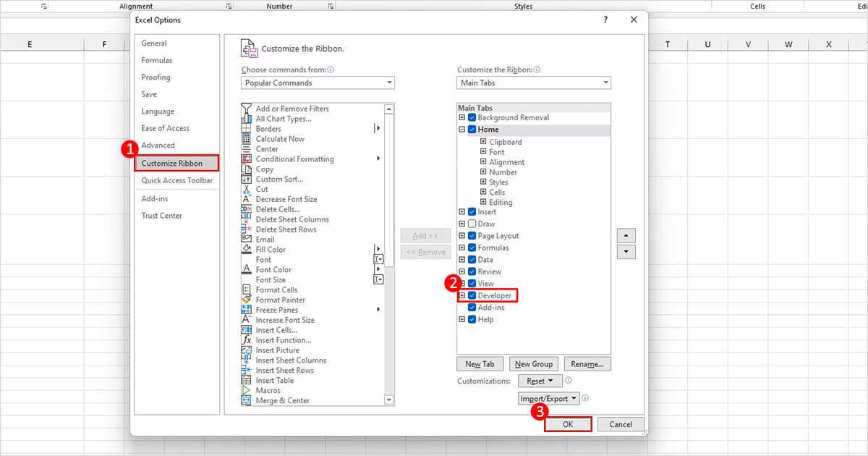Image resolution: width=868 pixels, height=456 pixels.
Task: Select the Fill Color command
Action: pyautogui.click(x=271, y=249)
